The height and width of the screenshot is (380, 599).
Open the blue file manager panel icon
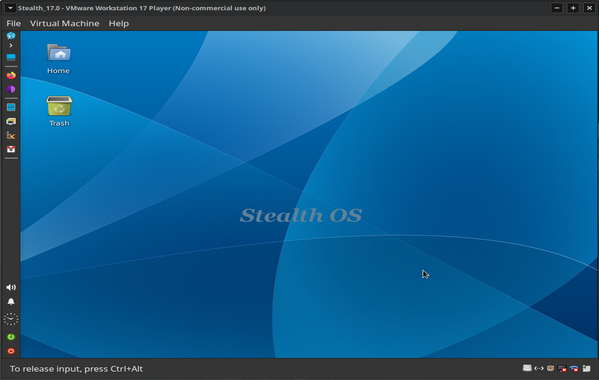pyautogui.click(x=11, y=107)
